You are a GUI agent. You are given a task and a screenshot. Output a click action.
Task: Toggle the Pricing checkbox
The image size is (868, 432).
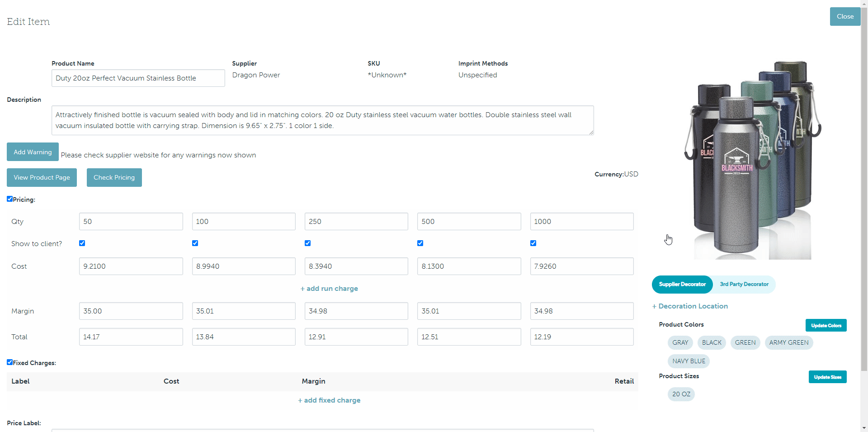click(9, 199)
